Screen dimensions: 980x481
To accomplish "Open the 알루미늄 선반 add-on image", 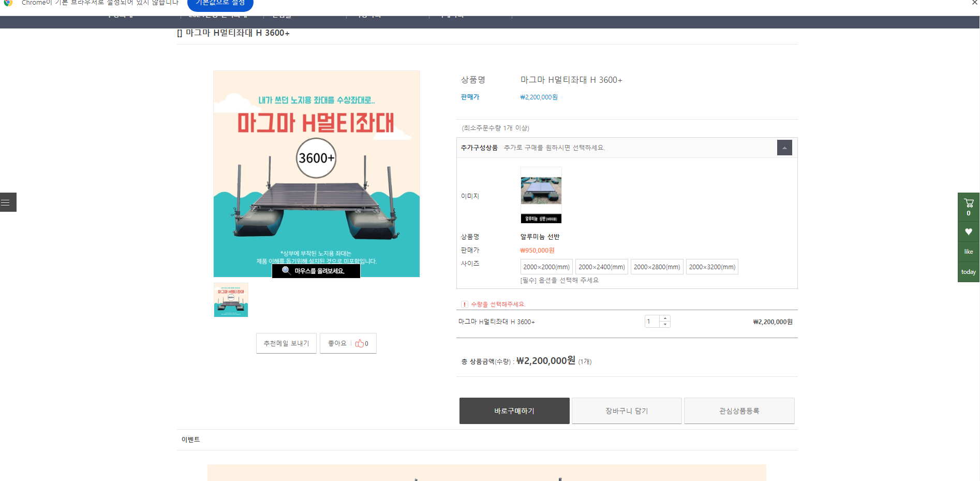I will (541, 195).
